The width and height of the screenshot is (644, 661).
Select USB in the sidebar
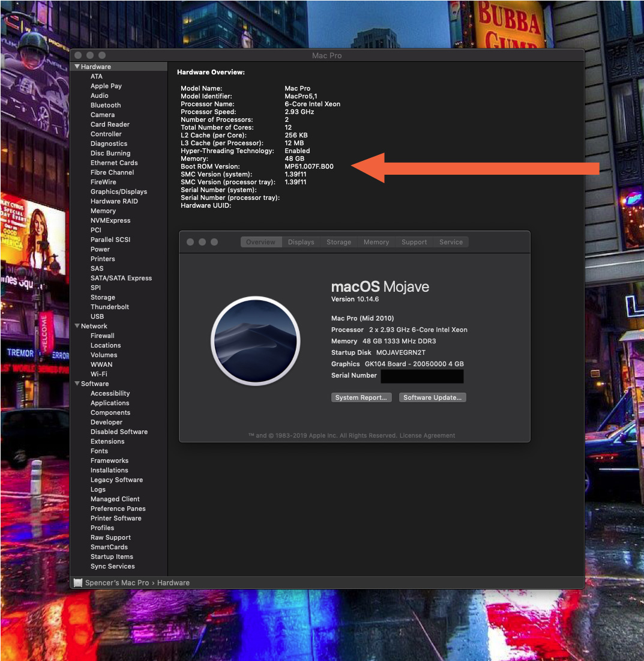[97, 316]
